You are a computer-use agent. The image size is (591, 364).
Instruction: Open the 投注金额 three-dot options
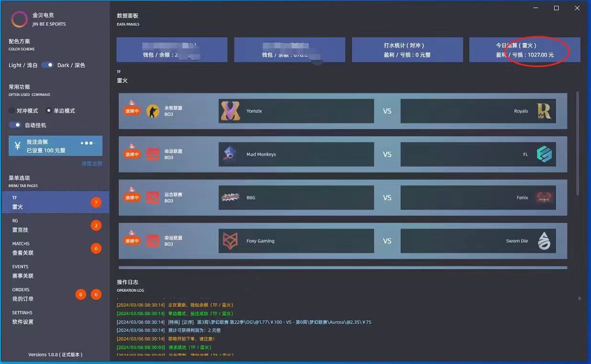tap(88, 143)
